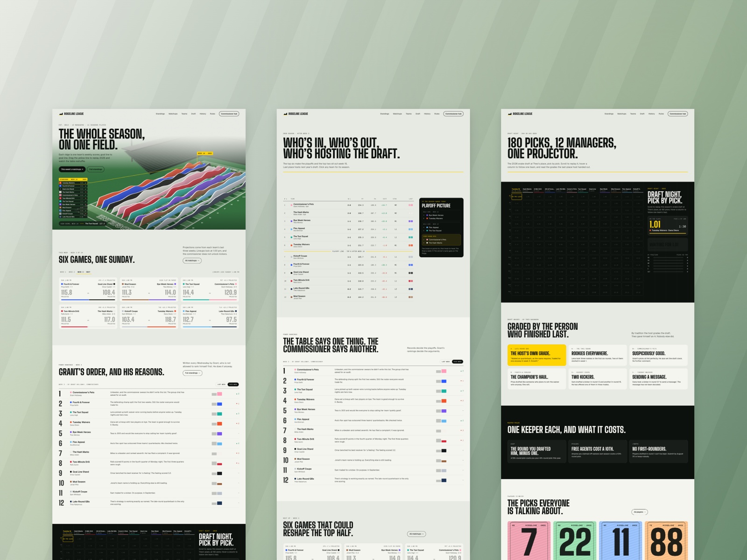
Task: Open 'Two Kickers' grade card
Action: click(x=597, y=378)
